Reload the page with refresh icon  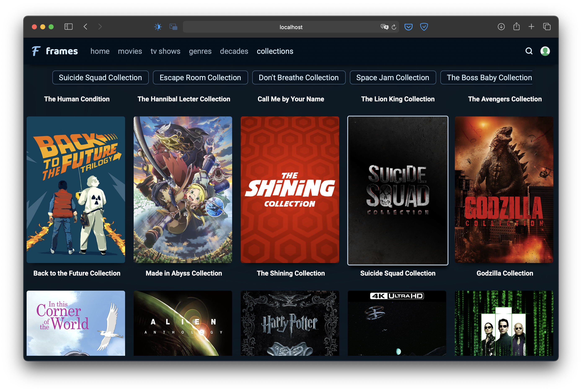394,27
